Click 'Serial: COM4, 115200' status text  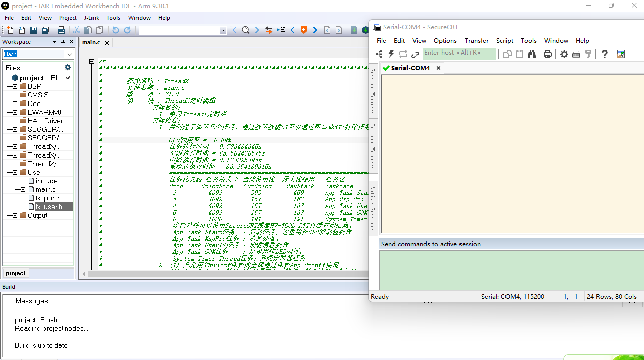(x=513, y=297)
